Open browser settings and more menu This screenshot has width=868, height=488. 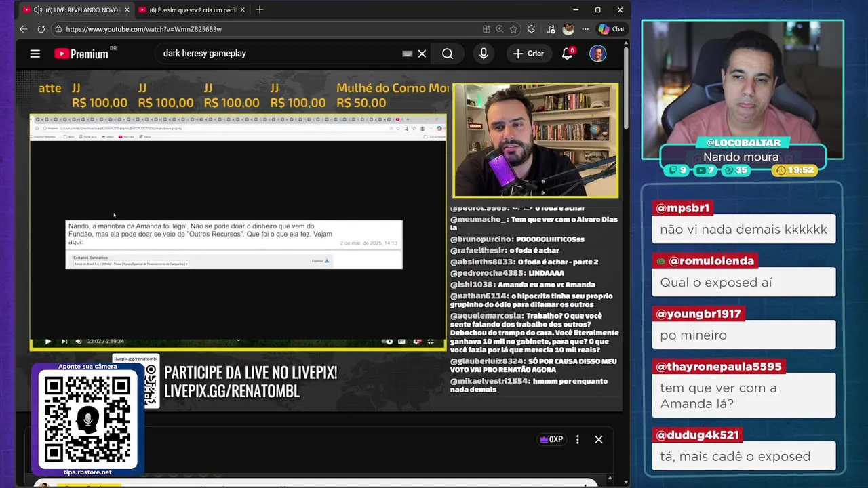pyautogui.click(x=585, y=29)
